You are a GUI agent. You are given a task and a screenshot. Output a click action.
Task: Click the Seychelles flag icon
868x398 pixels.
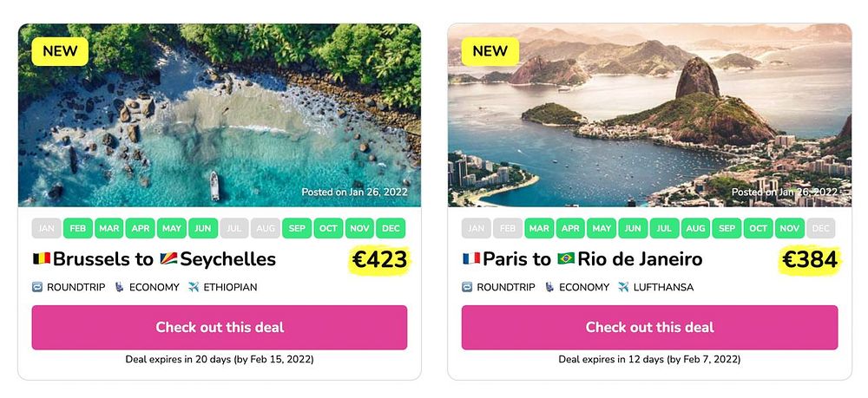[168, 259]
